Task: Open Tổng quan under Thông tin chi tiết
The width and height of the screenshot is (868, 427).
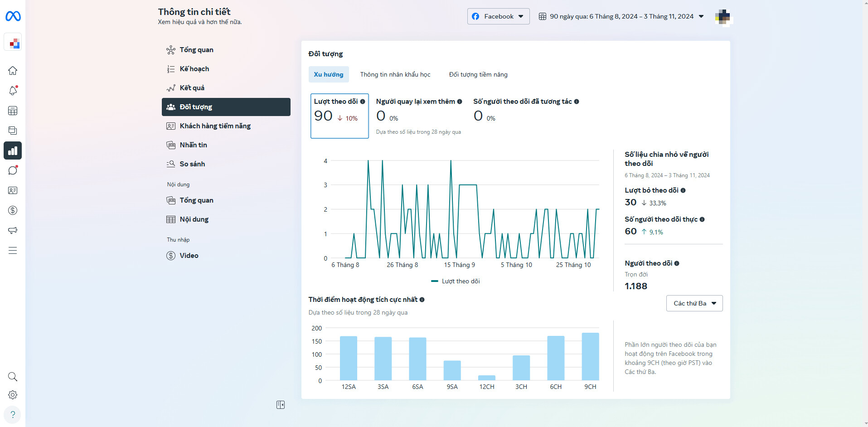Action: coord(226,50)
